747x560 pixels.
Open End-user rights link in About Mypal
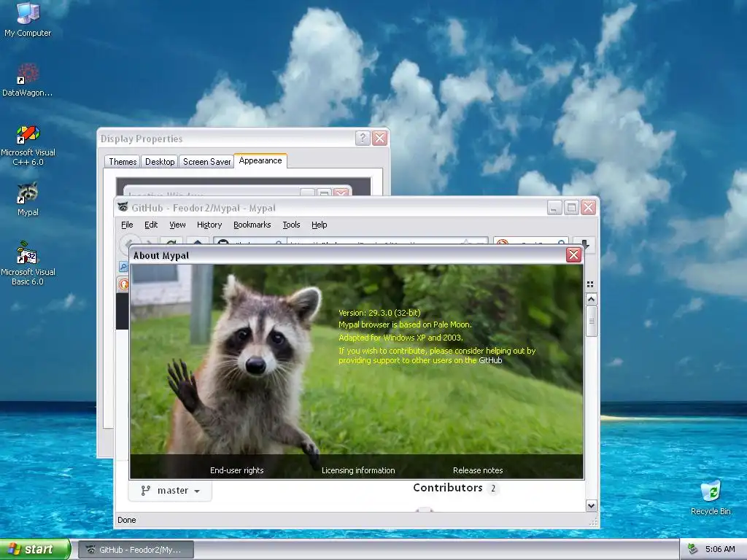[x=237, y=470]
